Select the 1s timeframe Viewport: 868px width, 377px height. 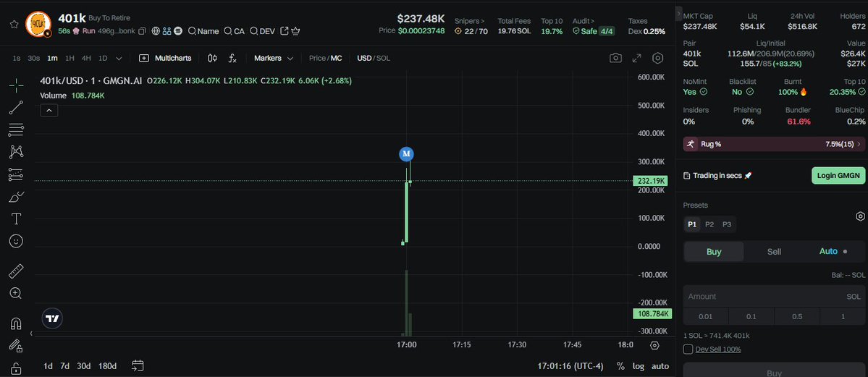pyautogui.click(x=17, y=58)
